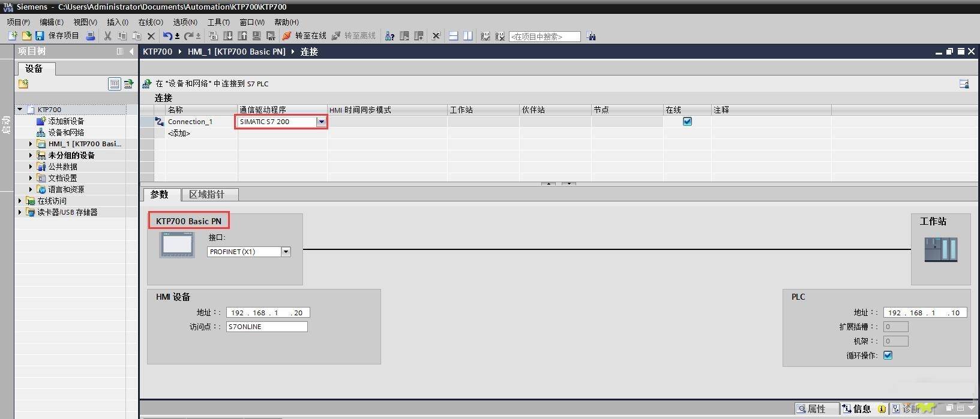980x419 pixels.
Task: Select the Connection_1 row name cell
Action: (201, 122)
